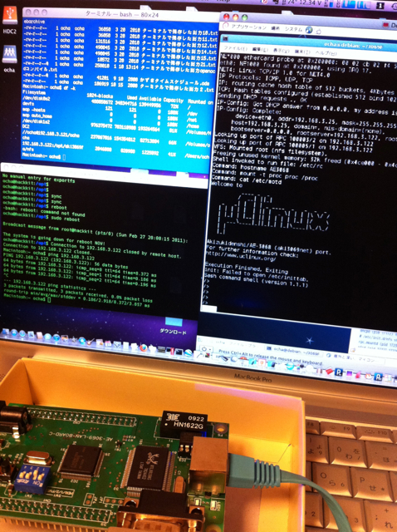This screenshot has height=532, width=397.
Task: Open the Finder icon in the Dock
Action: (x=6, y=331)
